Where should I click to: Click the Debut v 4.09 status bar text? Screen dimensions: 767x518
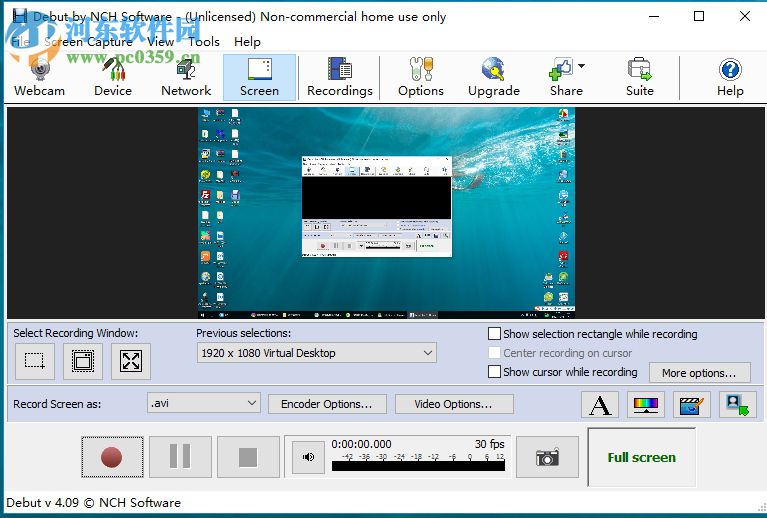(x=93, y=503)
